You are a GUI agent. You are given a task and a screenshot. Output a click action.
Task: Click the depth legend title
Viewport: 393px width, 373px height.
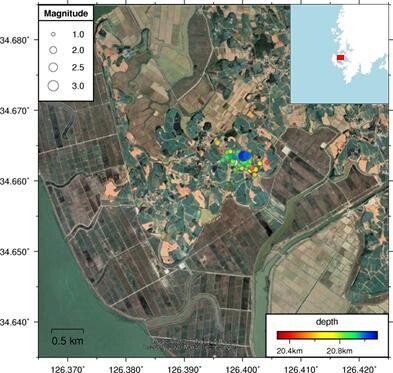pos(327,322)
